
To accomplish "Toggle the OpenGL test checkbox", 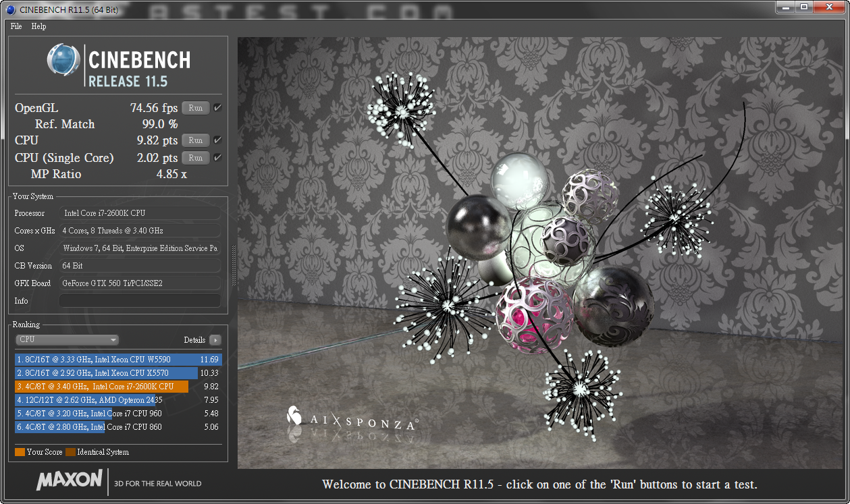I will tap(217, 108).
